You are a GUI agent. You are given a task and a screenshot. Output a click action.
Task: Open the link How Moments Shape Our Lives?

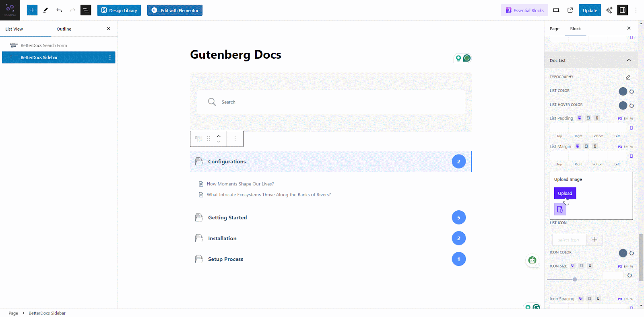[x=240, y=183]
